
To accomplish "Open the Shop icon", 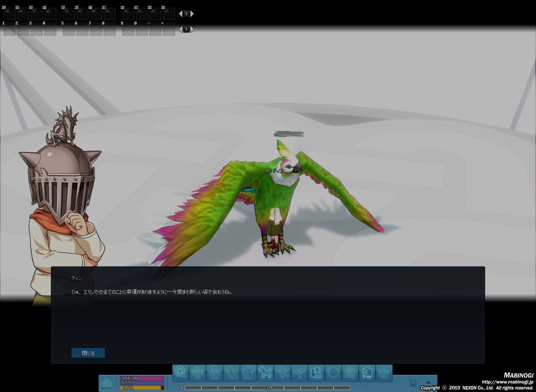I will (367, 372).
